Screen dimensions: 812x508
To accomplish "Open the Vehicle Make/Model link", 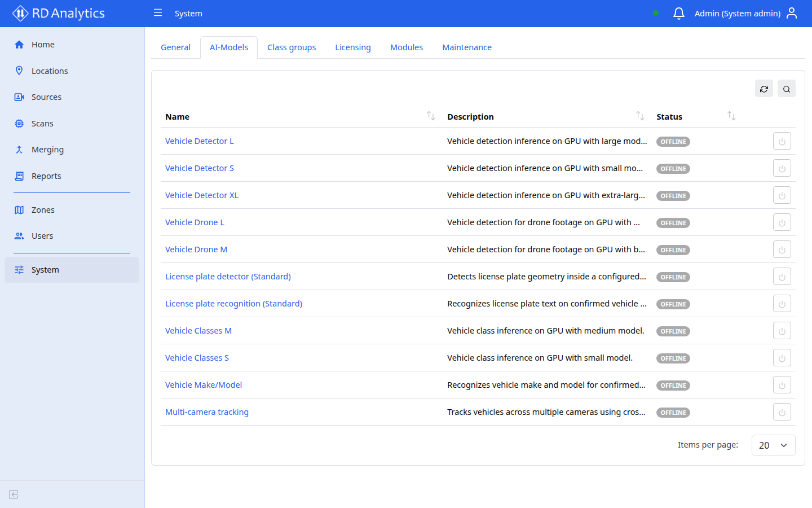I will point(204,385).
